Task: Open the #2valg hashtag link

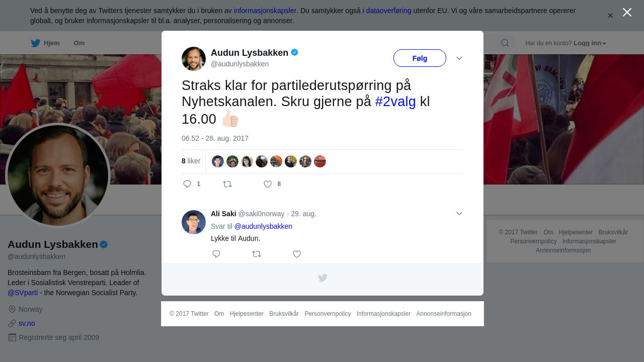Action: pos(395,102)
